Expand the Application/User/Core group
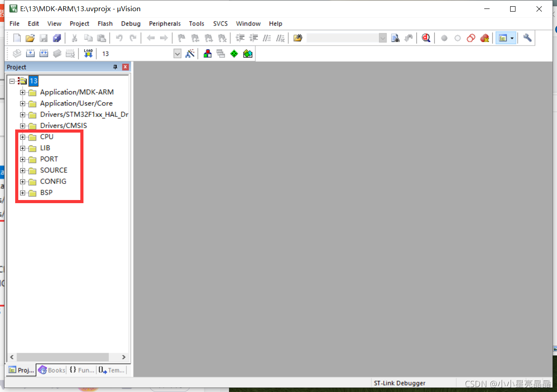 tap(22, 104)
